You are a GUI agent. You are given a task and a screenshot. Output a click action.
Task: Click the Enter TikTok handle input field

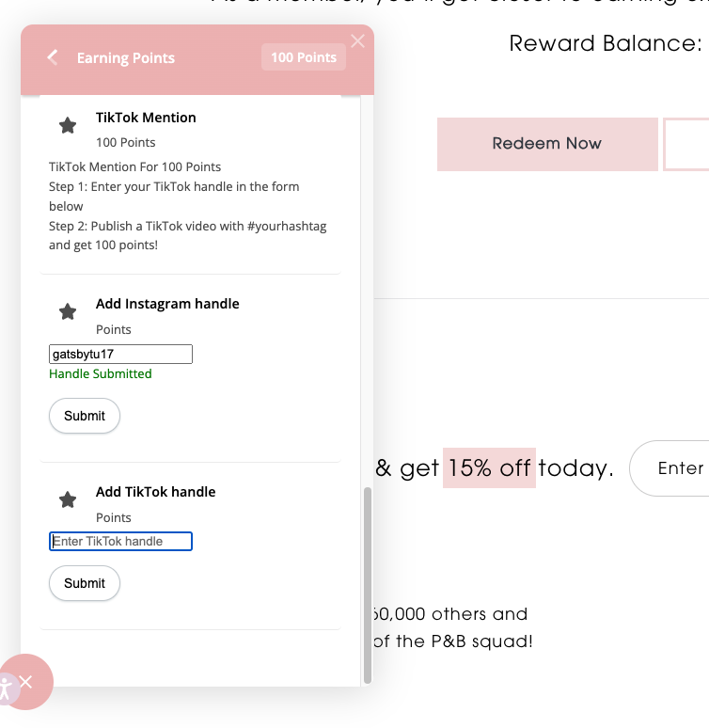coord(120,542)
